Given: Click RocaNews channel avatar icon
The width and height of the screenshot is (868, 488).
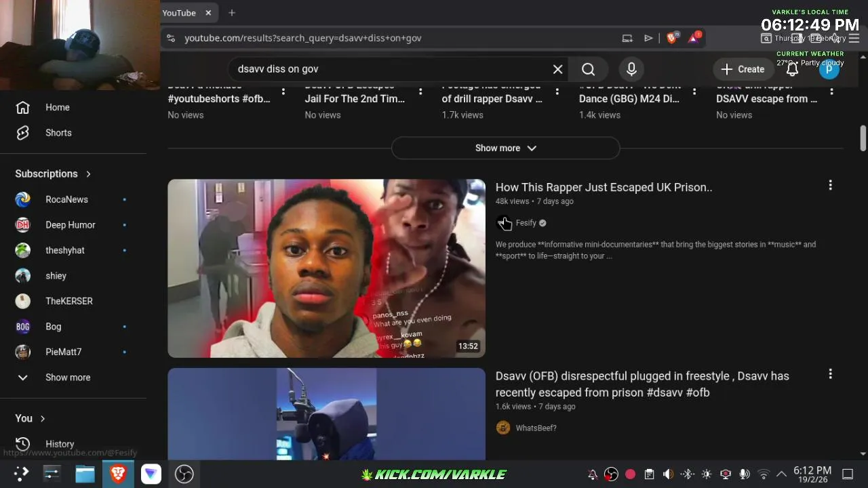Looking at the screenshot, I should [23, 199].
